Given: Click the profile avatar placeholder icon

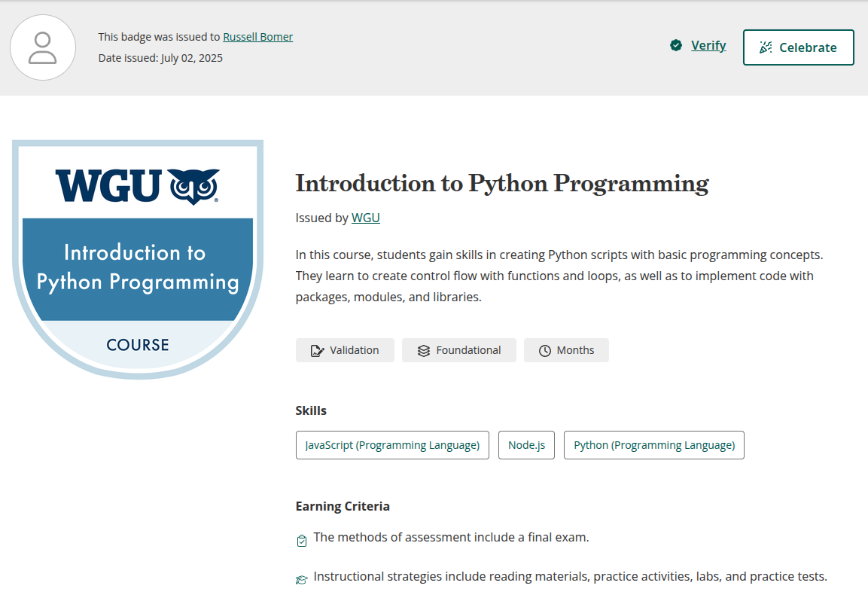Looking at the screenshot, I should coord(43,47).
